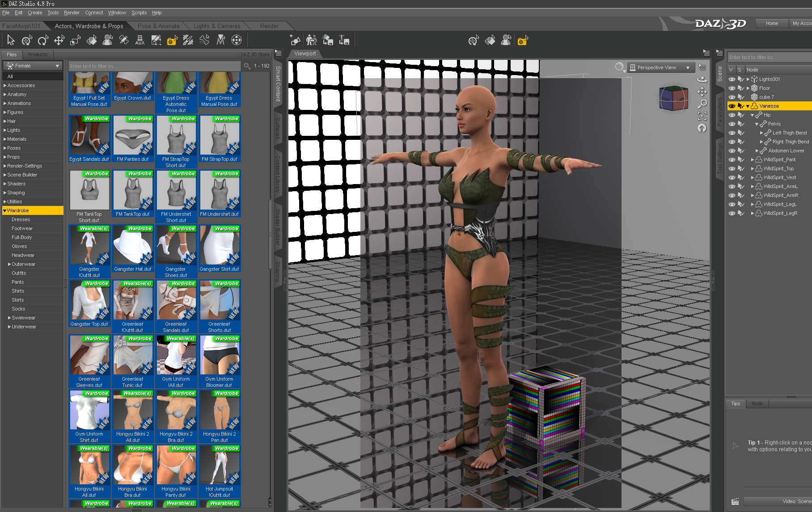Switch to Lights & Cameras tab

(217, 26)
